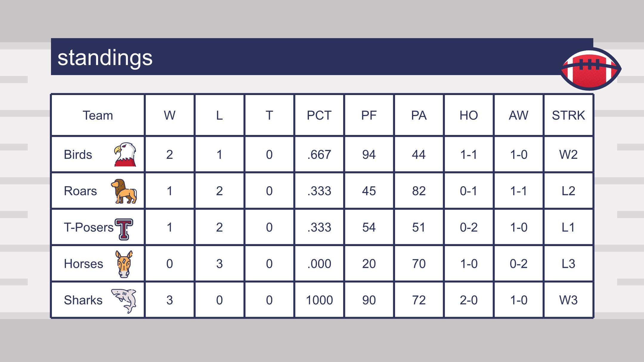
Task: Select the T-Posers red T logo
Action: click(x=124, y=229)
